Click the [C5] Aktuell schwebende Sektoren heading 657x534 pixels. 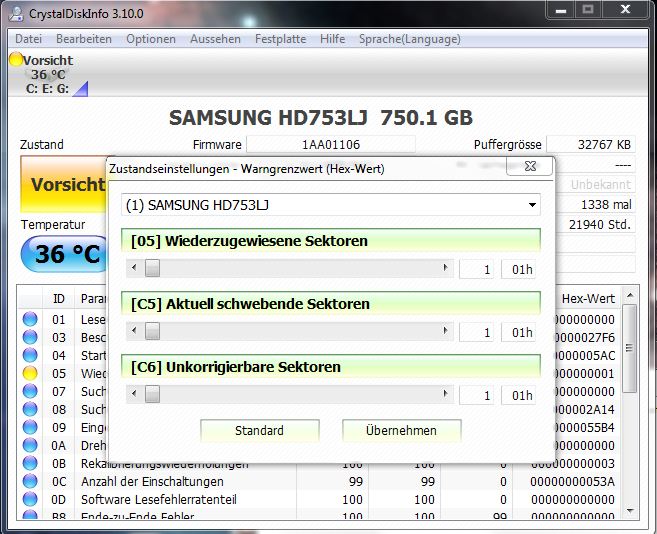(331, 304)
